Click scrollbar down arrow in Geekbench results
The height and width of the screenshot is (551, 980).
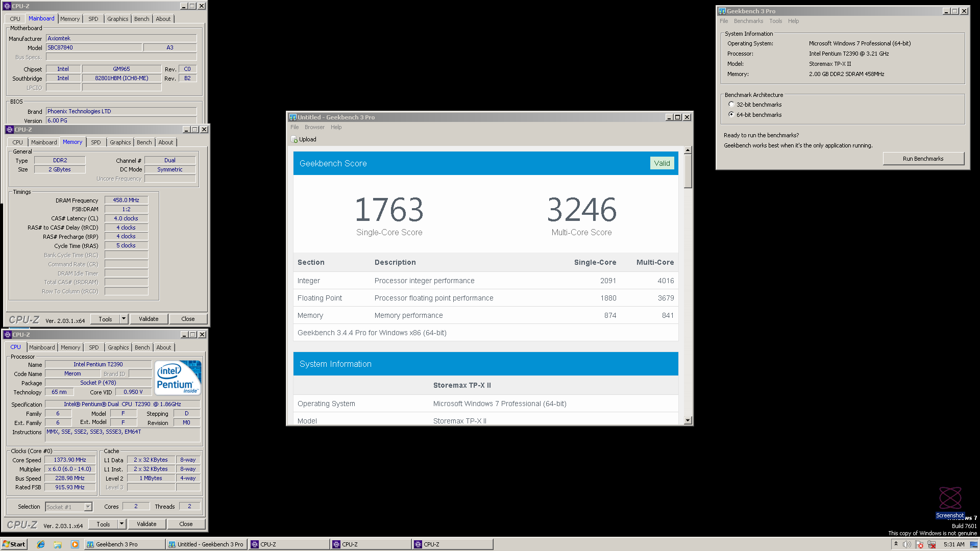coord(688,420)
